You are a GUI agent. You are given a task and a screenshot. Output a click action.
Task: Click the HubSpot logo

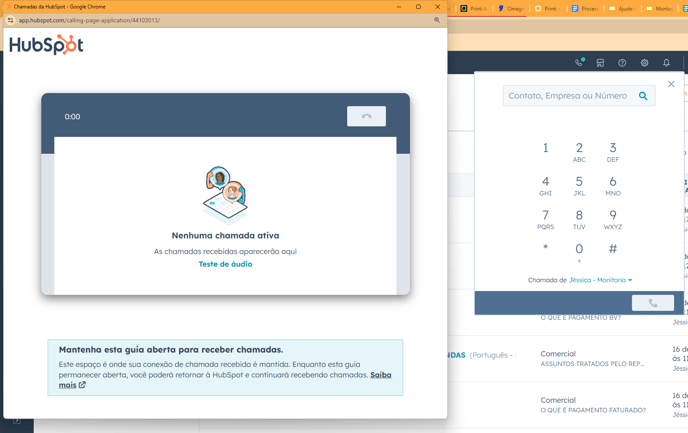click(46, 45)
